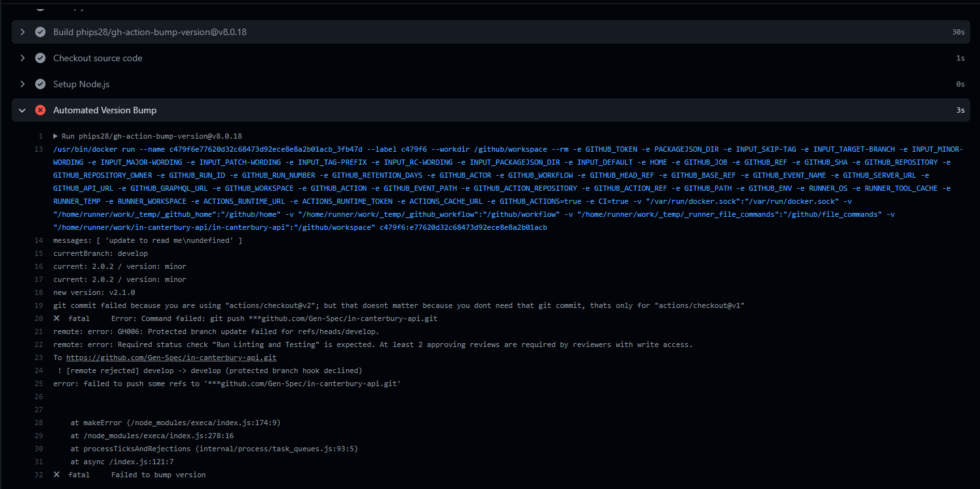Select line number 25 with the push error

click(x=38, y=383)
